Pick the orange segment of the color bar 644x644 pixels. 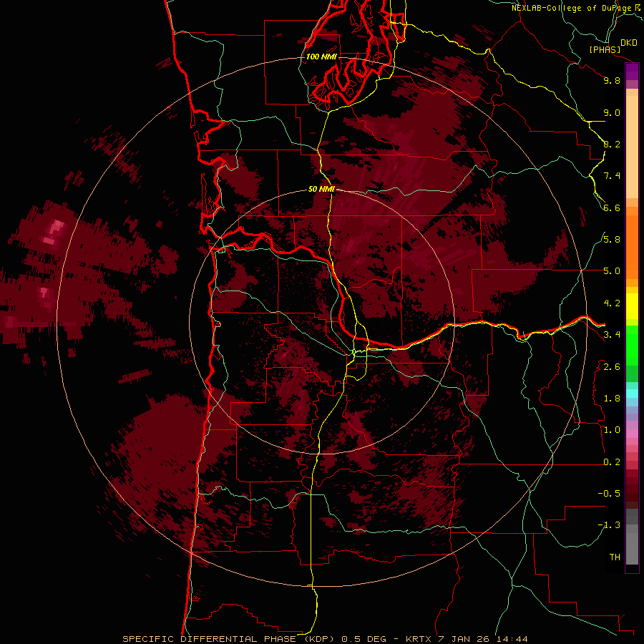632,248
